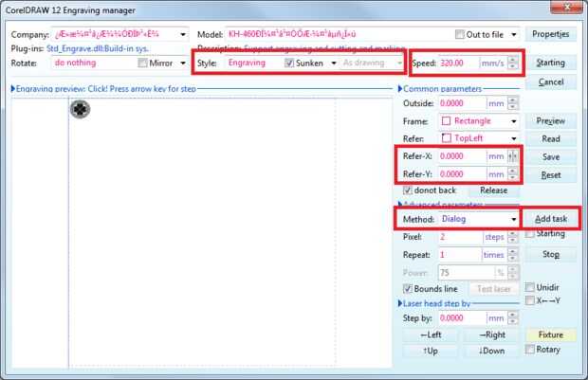This screenshot has width=588, height=380.
Task: Click the Refer-Y value field
Action: [x=462, y=174]
